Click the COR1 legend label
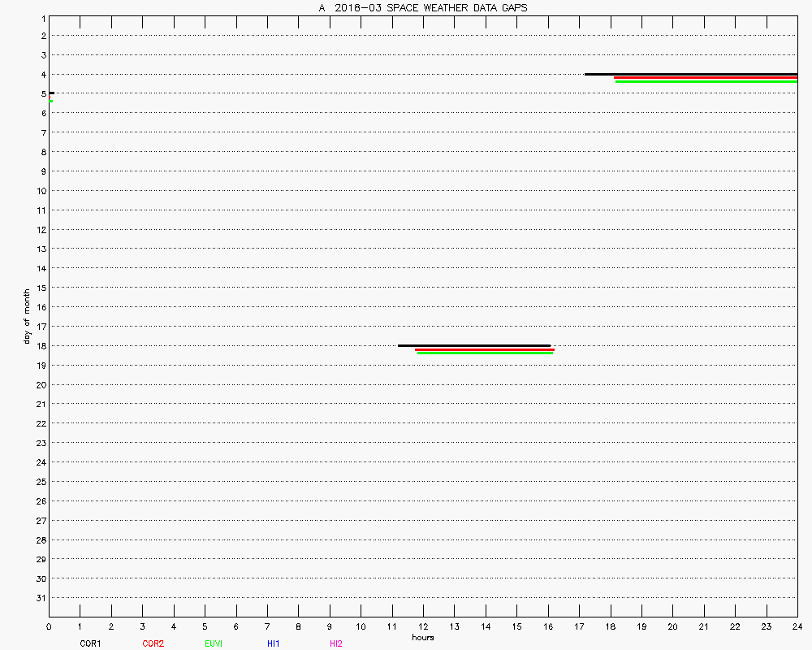The image size is (812, 650). [x=89, y=643]
